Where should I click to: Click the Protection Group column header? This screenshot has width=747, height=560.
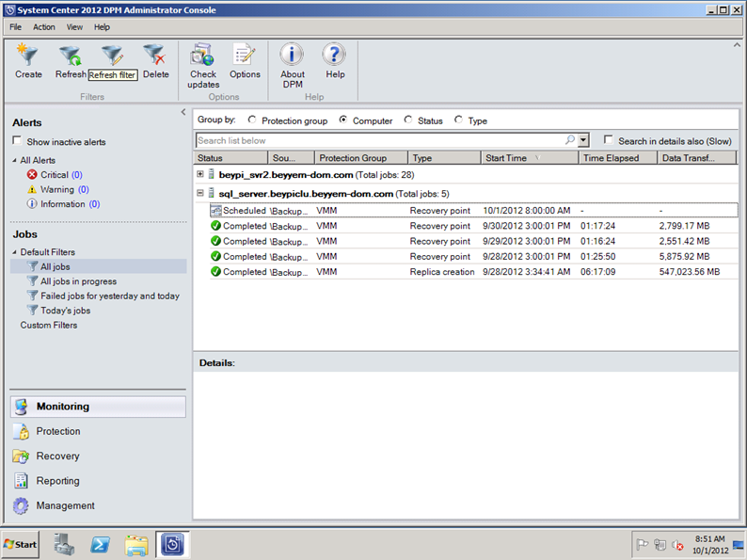[x=361, y=158]
